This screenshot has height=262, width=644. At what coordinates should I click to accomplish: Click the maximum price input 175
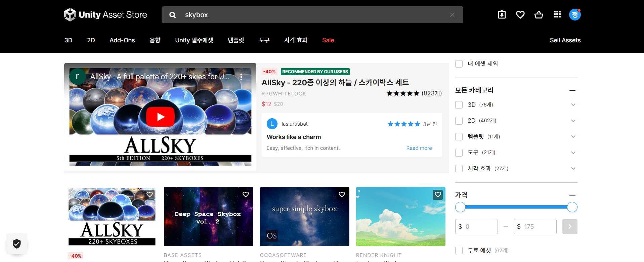coord(535,227)
